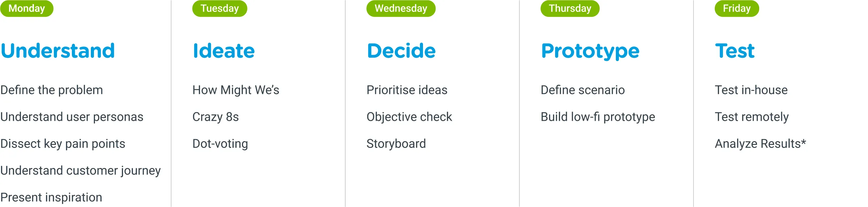The image size is (868, 207).
Task: Click the Understand heading
Action: coord(58,51)
